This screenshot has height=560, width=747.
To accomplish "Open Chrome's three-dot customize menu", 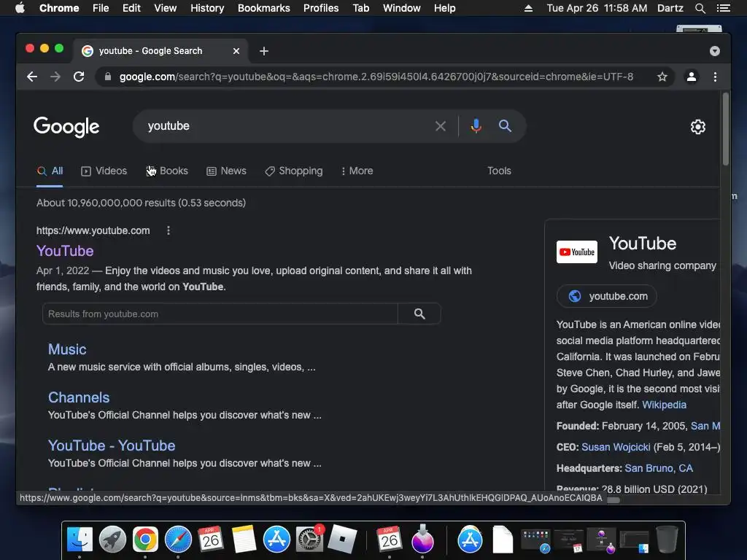I will pos(715,77).
